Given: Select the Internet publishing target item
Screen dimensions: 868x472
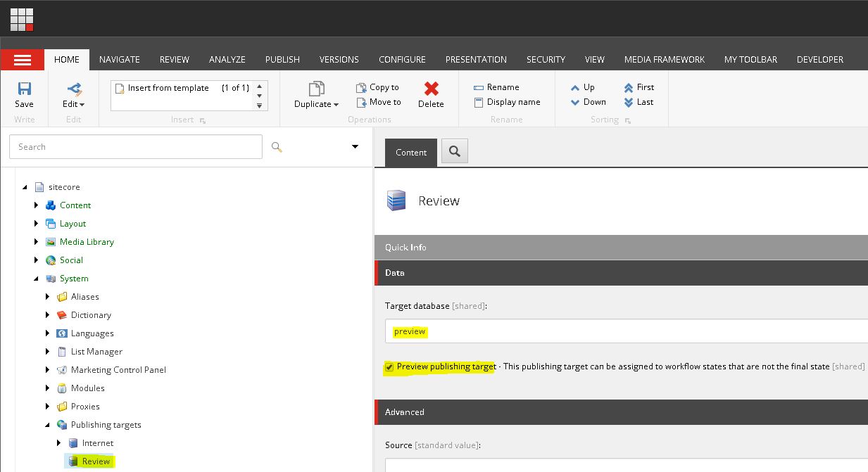Looking at the screenshot, I should [x=98, y=443].
